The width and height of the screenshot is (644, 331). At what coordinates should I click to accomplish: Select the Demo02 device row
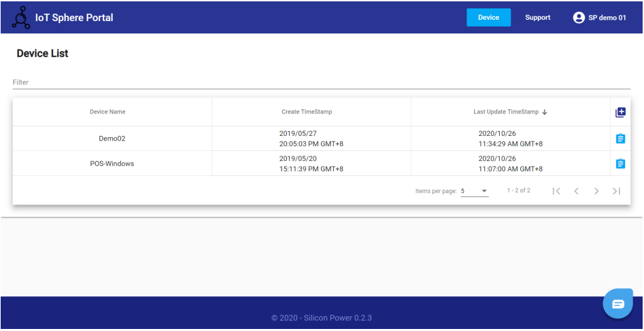[112, 139]
